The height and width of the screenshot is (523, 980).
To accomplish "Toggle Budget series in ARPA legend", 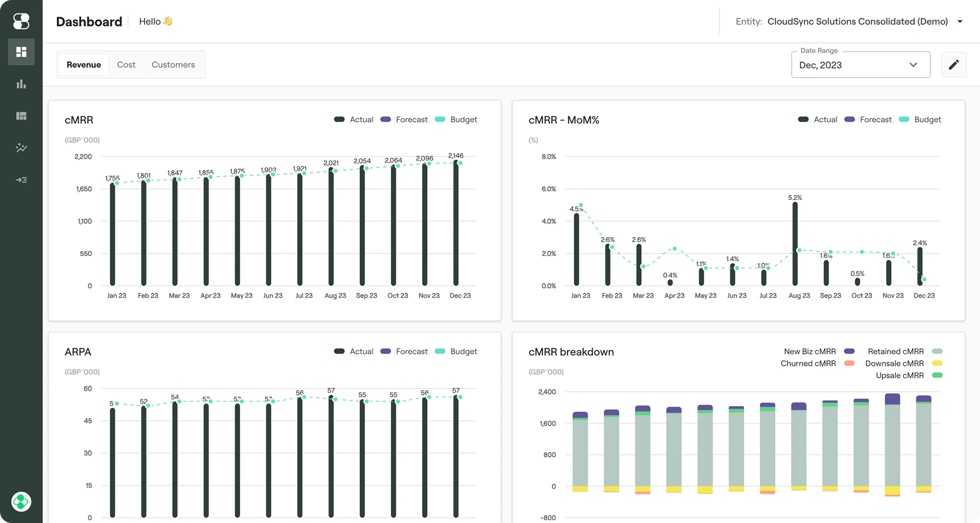I will click(x=456, y=352).
